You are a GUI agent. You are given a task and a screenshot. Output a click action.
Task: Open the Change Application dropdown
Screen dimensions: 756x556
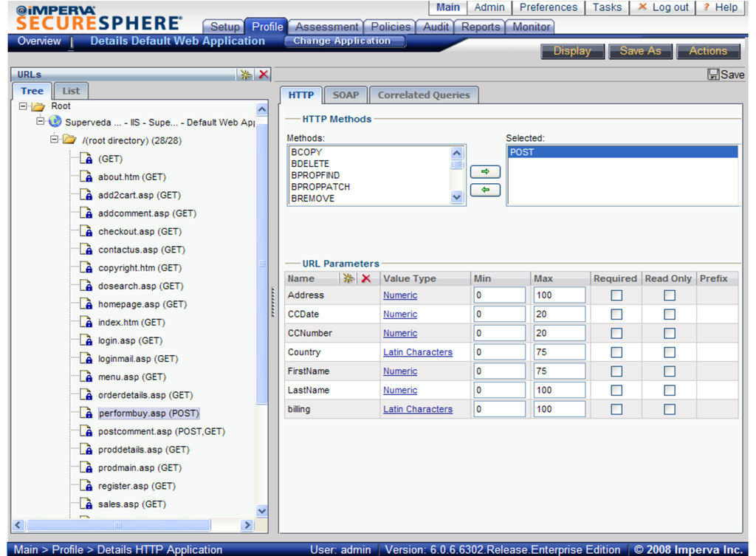(x=344, y=41)
